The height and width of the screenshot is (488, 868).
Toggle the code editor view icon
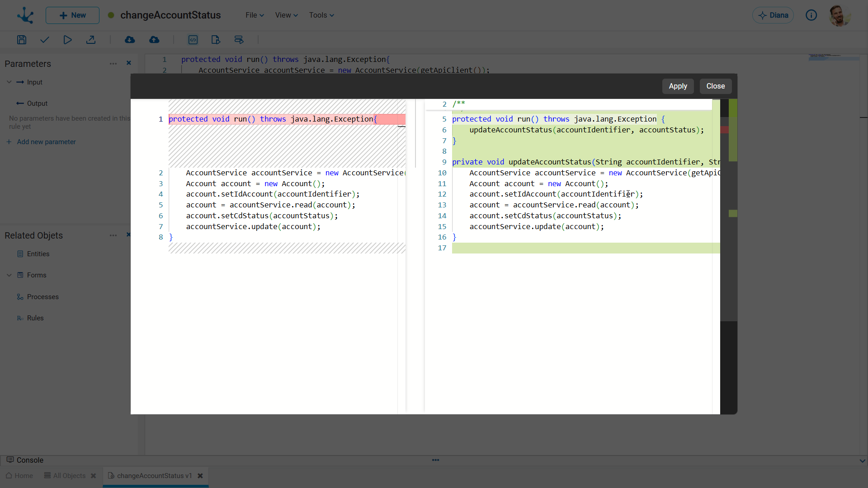tap(193, 40)
